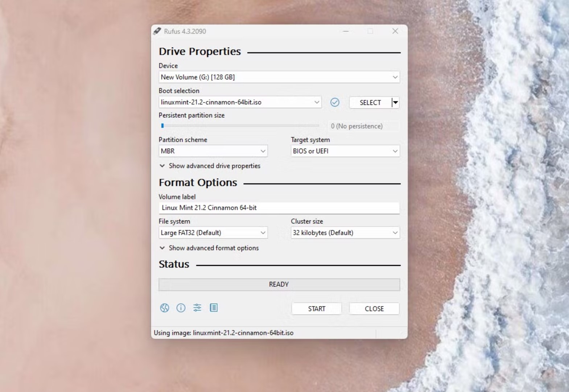
Task: Open the Device dropdown
Action: pyautogui.click(x=279, y=77)
